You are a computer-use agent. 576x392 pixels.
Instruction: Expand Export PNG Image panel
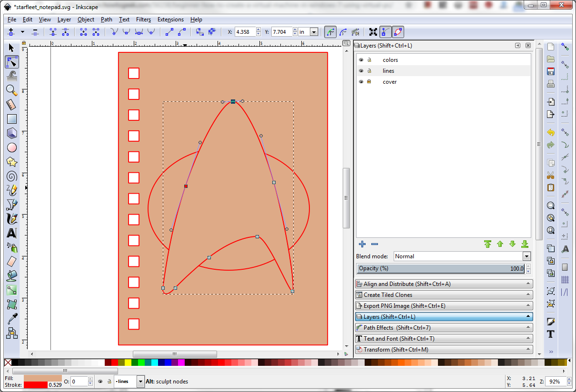tap(444, 306)
